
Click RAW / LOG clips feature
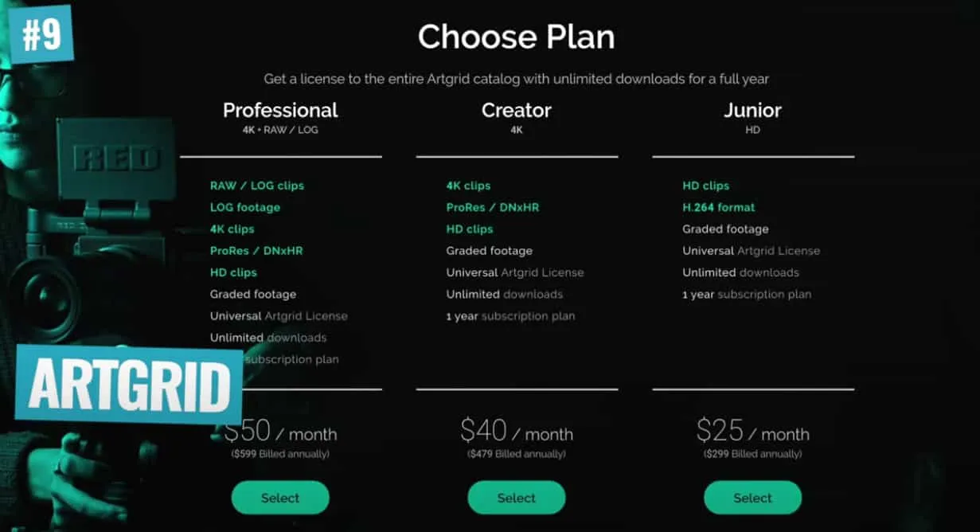pyautogui.click(x=257, y=186)
